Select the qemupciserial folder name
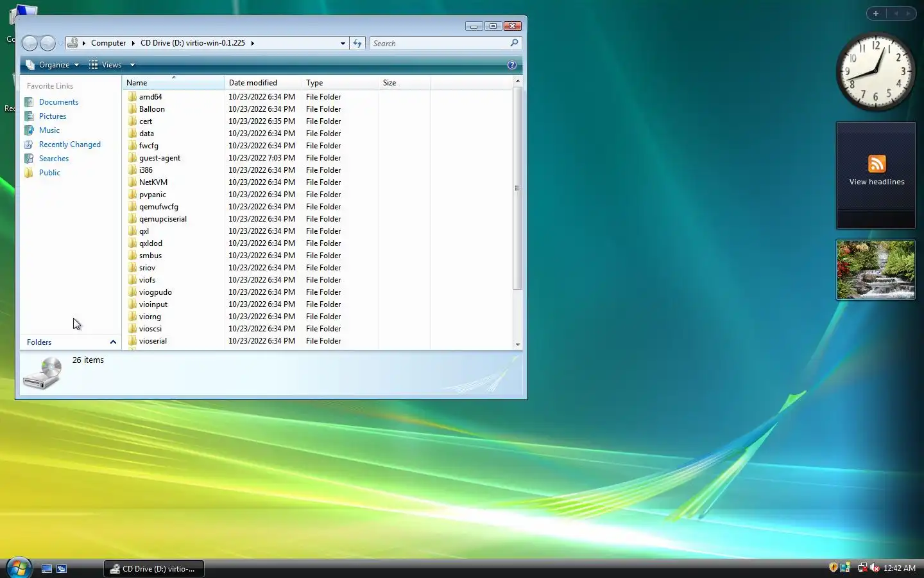This screenshot has height=578, width=924. coord(163,219)
